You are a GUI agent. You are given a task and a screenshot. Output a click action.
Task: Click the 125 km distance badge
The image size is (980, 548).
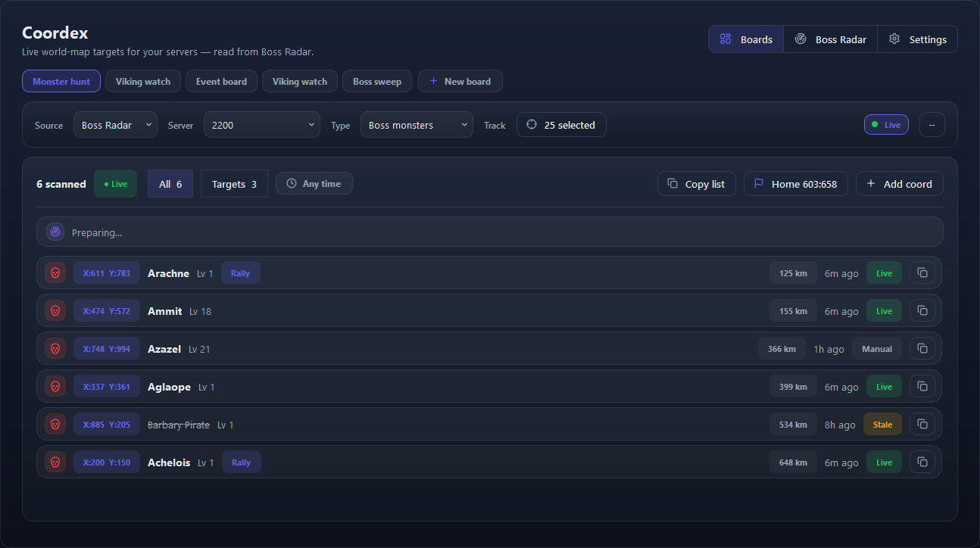793,273
